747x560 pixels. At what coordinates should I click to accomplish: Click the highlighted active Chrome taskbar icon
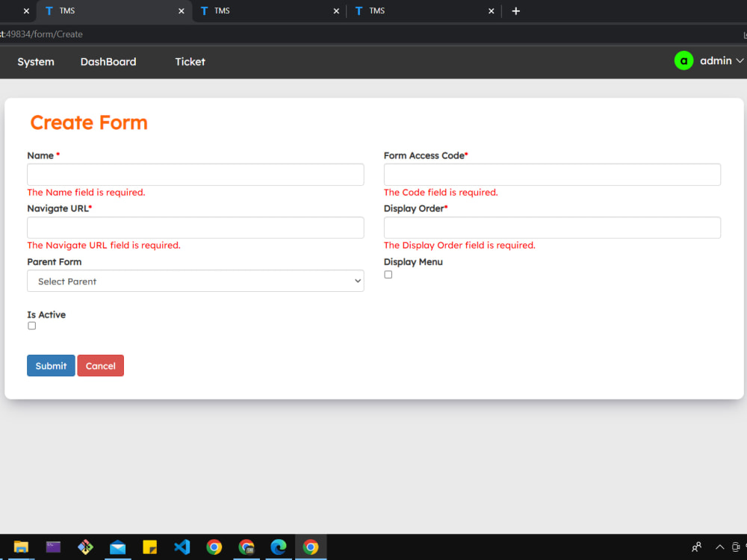click(x=311, y=547)
